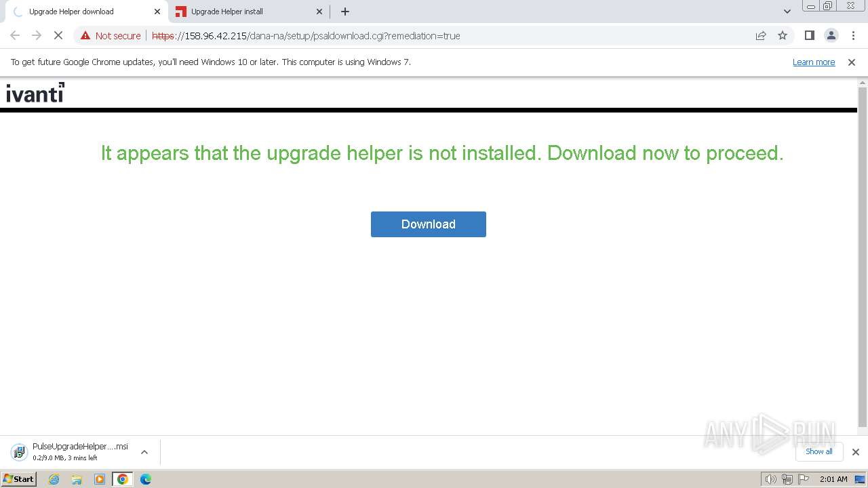Viewport: 868px width, 488px height.
Task: Click the Not secure warning indicator
Action: click(111, 36)
